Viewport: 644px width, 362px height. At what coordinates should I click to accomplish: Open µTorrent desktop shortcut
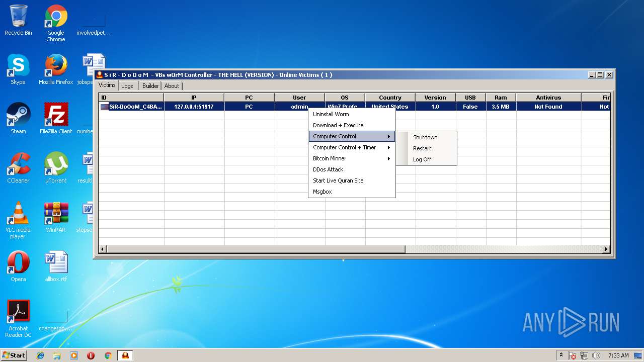coord(56,167)
